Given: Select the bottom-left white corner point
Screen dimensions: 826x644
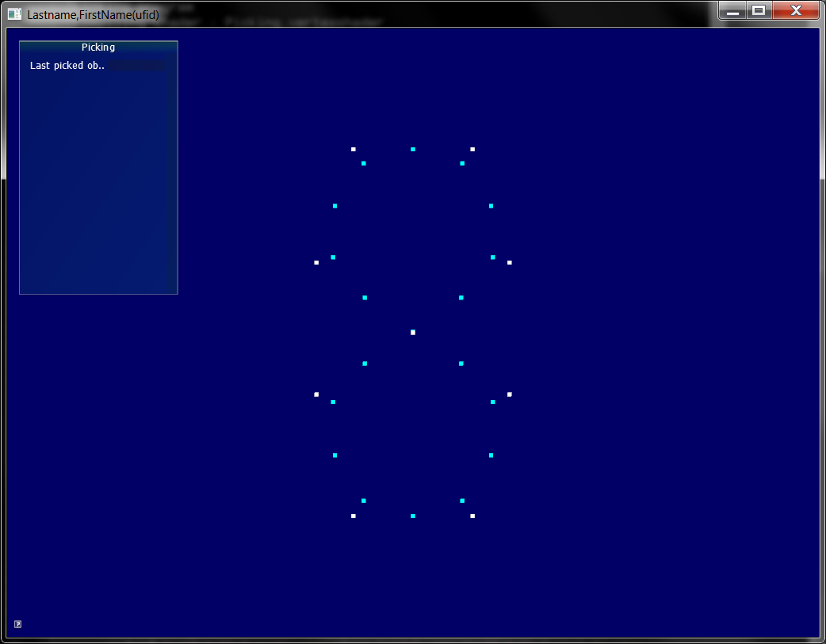Looking at the screenshot, I should click(x=354, y=516).
